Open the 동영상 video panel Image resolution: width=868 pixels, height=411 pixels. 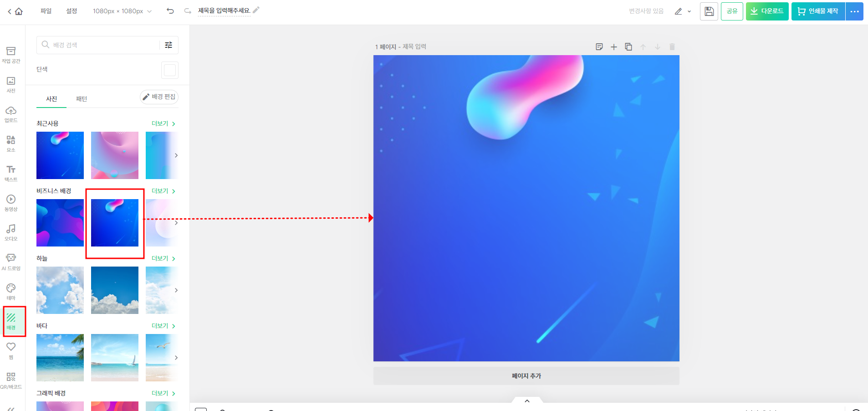[11, 203]
